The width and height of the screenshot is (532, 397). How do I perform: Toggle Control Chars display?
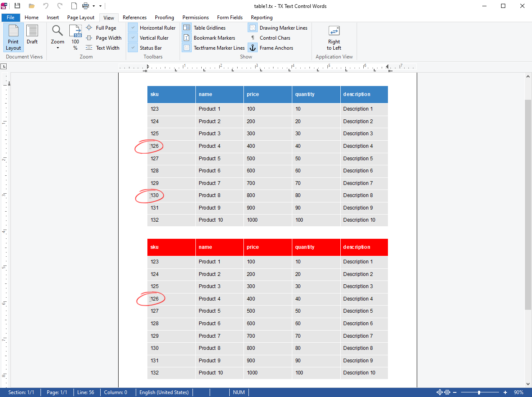(x=270, y=38)
